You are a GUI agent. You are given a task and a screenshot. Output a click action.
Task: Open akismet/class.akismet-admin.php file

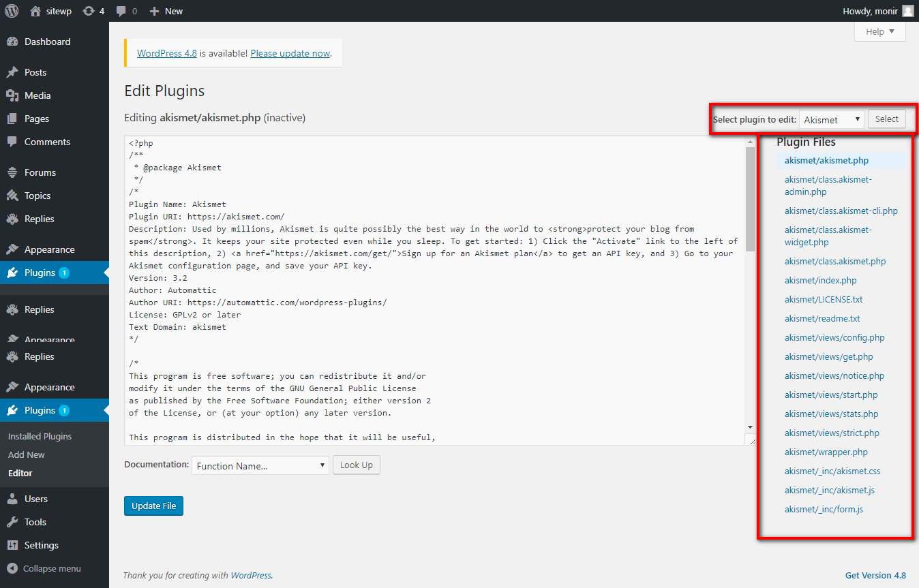828,186
